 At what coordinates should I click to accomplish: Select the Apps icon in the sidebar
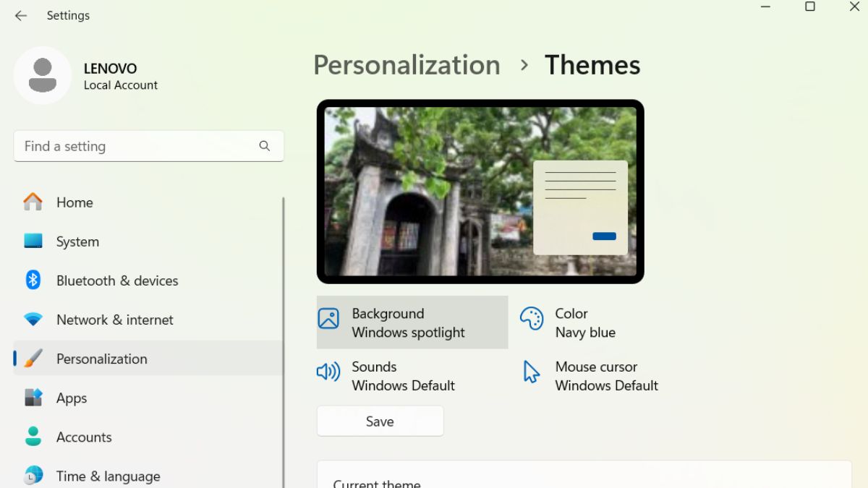tap(33, 398)
